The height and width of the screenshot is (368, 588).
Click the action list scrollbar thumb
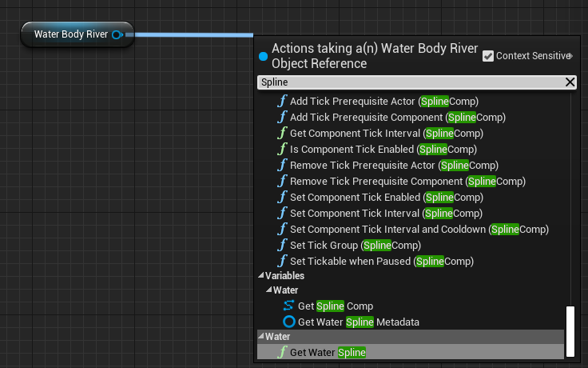coord(570,331)
